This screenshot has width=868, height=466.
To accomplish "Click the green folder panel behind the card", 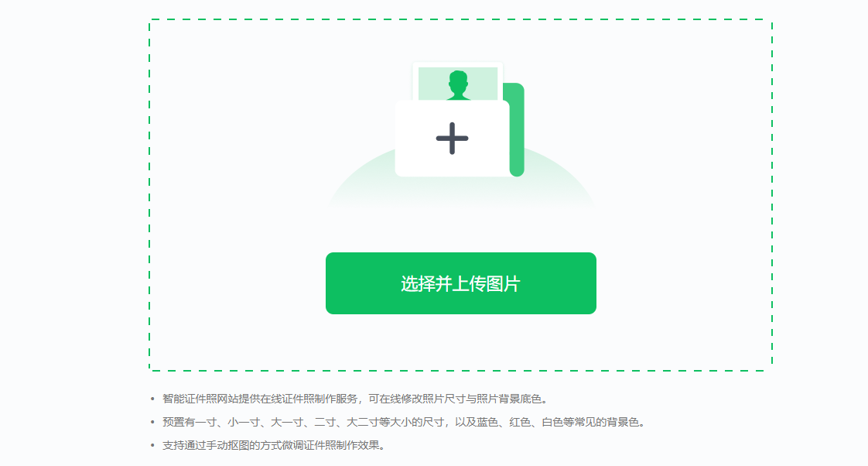I will pyautogui.click(x=517, y=130).
